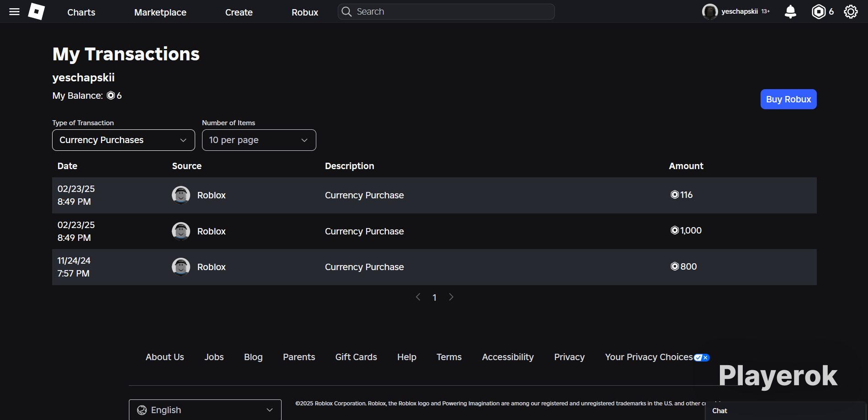
Task: Open the Type of Transaction dropdown
Action: [x=123, y=140]
